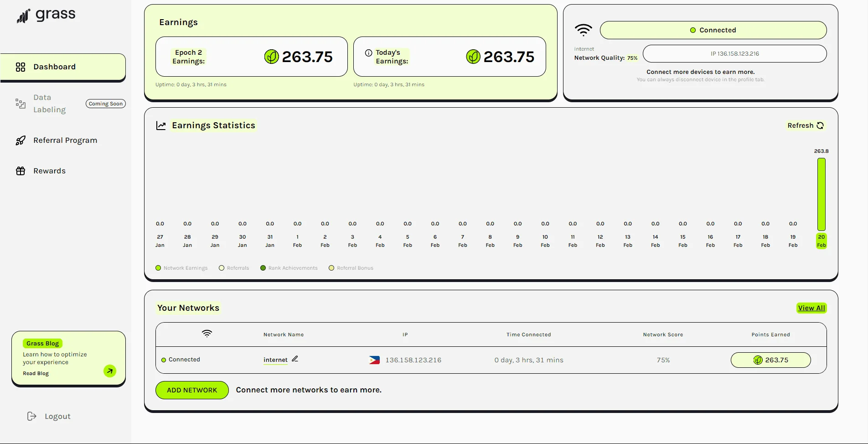Click the Connected status in network row

(181, 360)
